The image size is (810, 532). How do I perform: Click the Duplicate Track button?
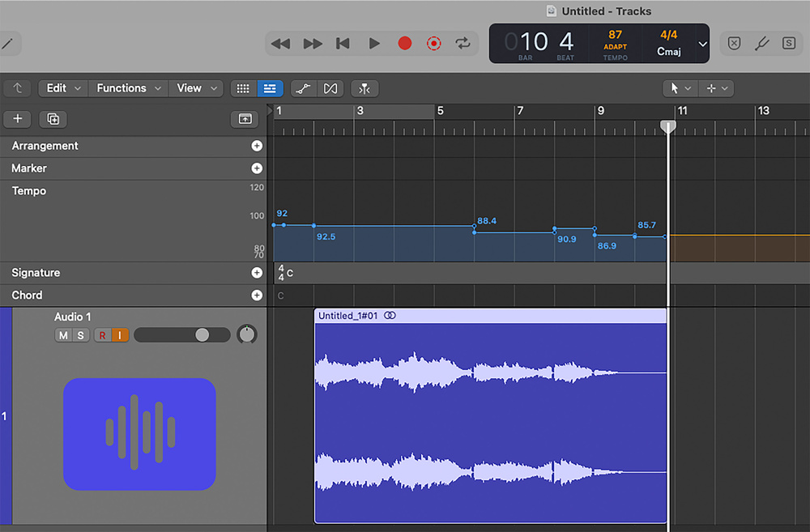(53, 119)
